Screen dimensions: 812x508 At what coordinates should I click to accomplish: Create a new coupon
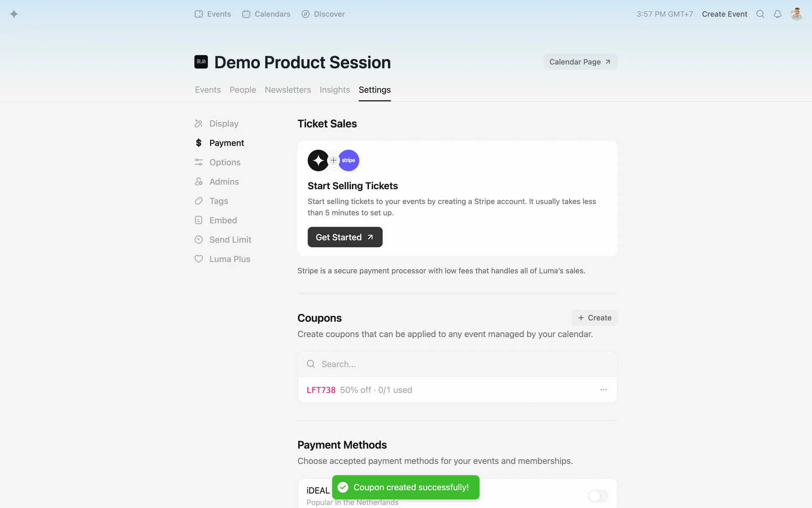pyautogui.click(x=594, y=318)
